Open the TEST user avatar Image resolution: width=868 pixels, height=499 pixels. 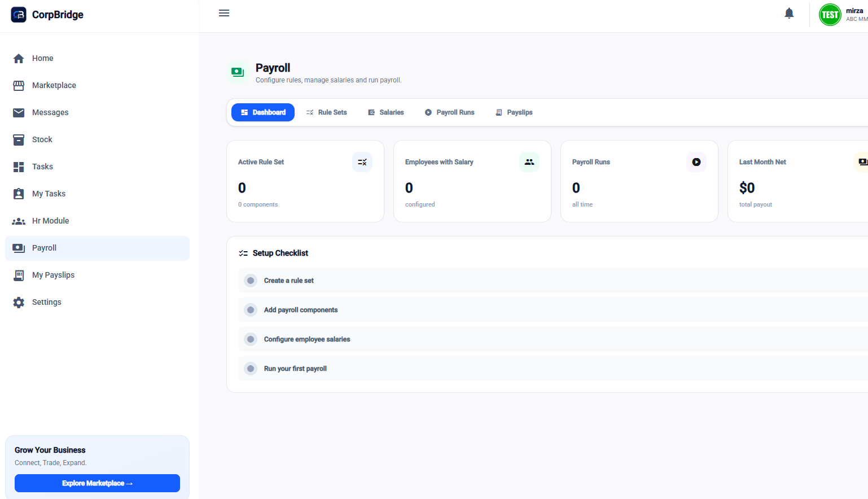click(x=830, y=15)
